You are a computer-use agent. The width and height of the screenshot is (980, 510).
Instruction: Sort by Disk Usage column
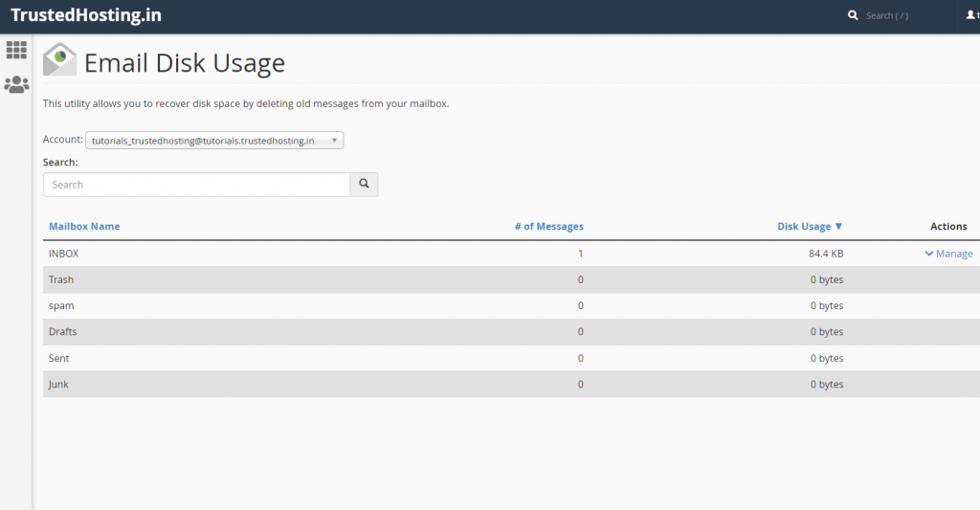point(810,226)
